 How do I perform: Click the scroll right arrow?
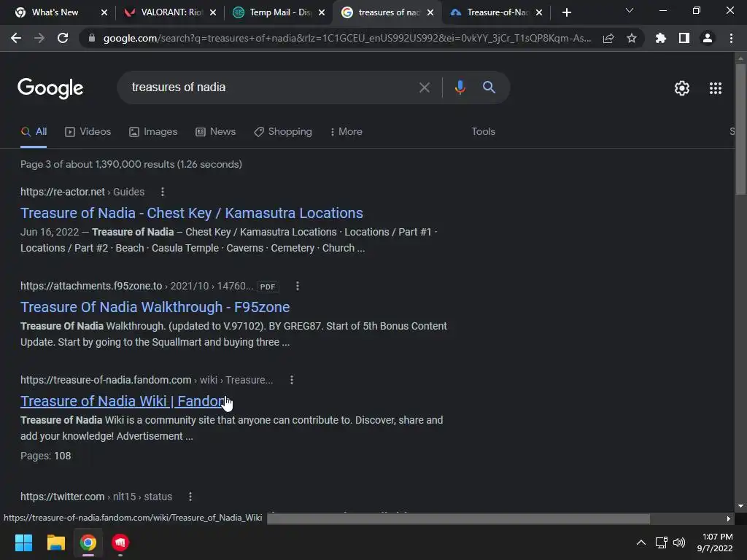pos(729,518)
